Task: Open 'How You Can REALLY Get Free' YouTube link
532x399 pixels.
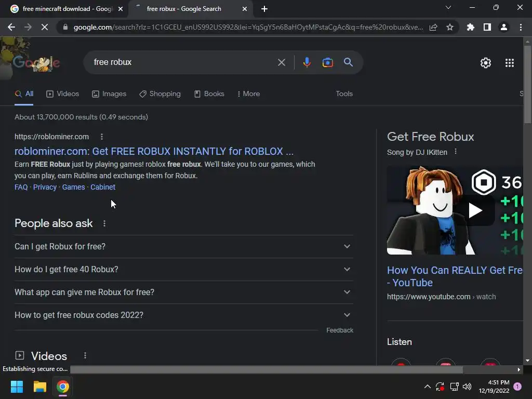Action: [x=455, y=276]
